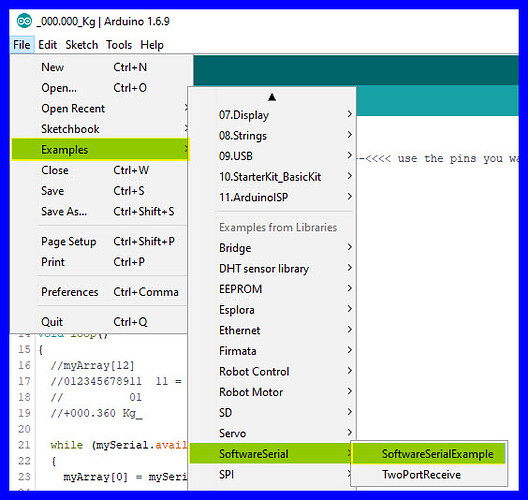Open the Help menu
Viewport: 528px width, 500px height.
click(x=152, y=45)
